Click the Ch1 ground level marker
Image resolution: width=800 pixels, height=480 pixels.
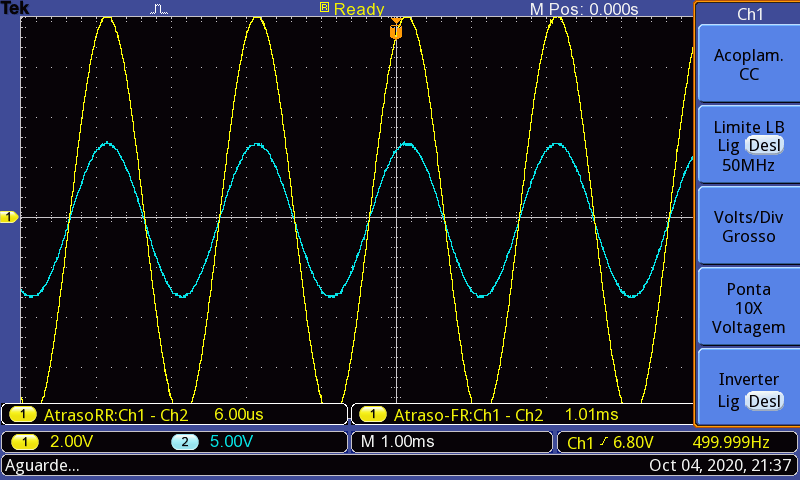coord(9,217)
